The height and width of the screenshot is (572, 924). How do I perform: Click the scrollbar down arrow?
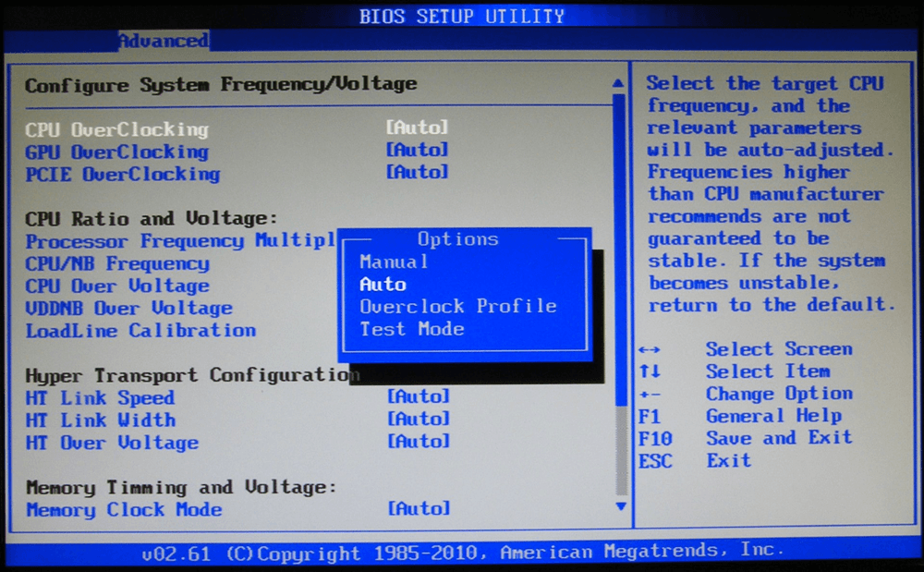click(621, 506)
